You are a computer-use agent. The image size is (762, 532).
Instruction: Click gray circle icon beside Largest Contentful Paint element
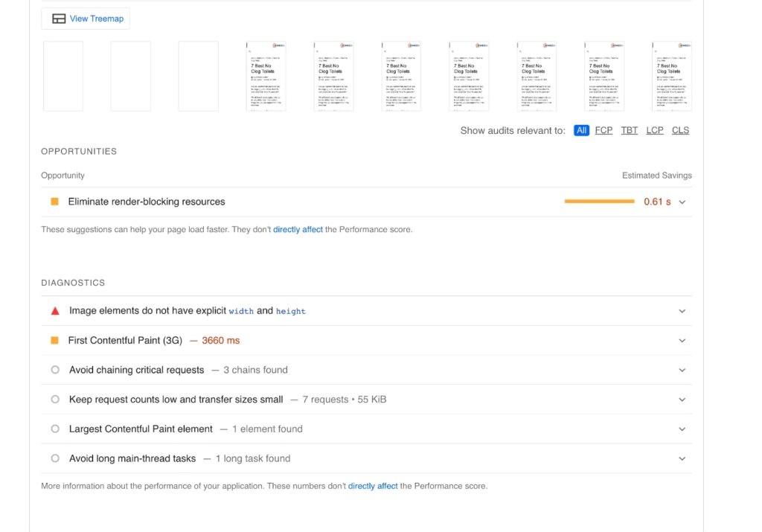click(x=54, y=429)
